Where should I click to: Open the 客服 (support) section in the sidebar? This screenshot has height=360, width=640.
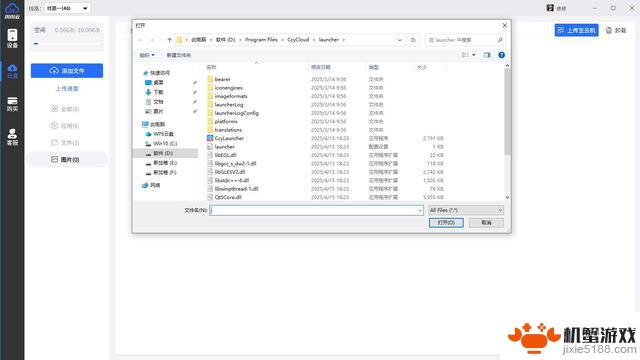click(12, 137)
